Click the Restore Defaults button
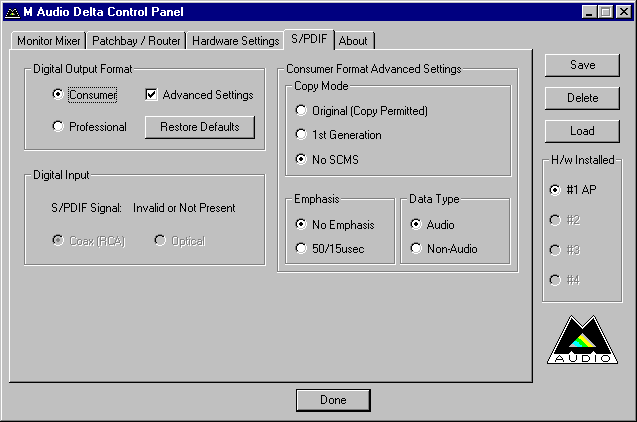The width and height of the screenshot is (637, 422). pos(200,127)
